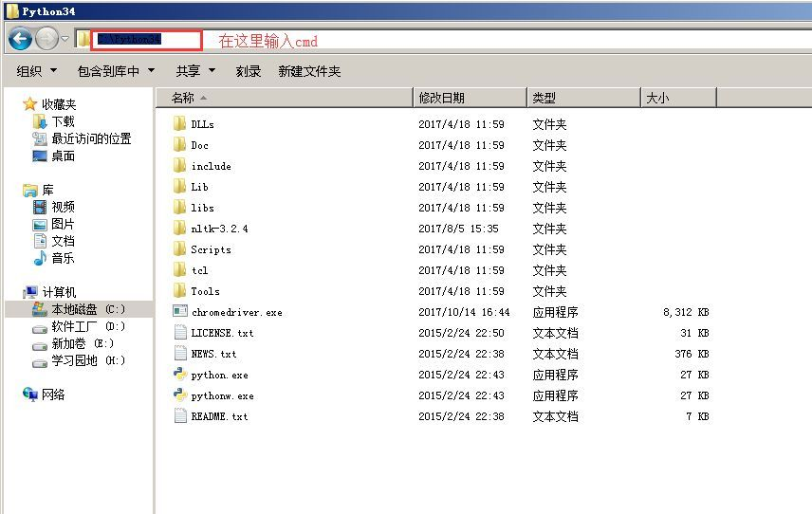Image resolution: width=812 pixels, height=514 pixels.
Task: Click the 8,312 KB size value
Action: tap(686, 312)
